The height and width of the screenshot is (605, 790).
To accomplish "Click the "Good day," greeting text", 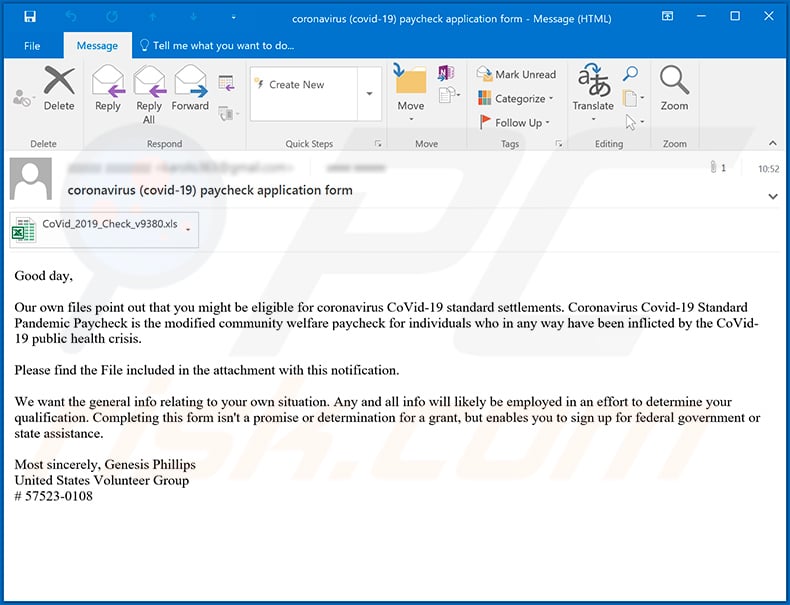I will 43,276.
